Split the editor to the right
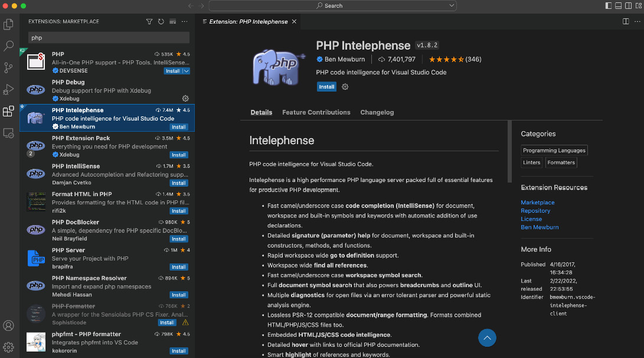 click(626, 21)
